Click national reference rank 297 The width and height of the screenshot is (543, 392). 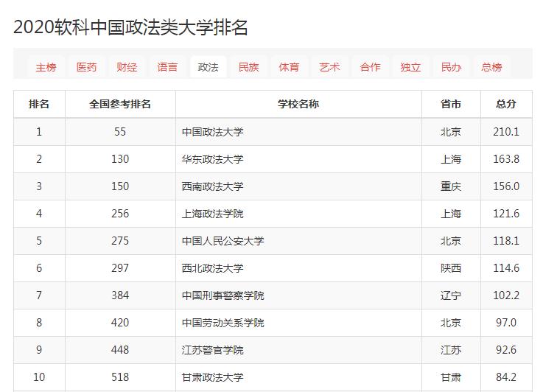(120, 268)
